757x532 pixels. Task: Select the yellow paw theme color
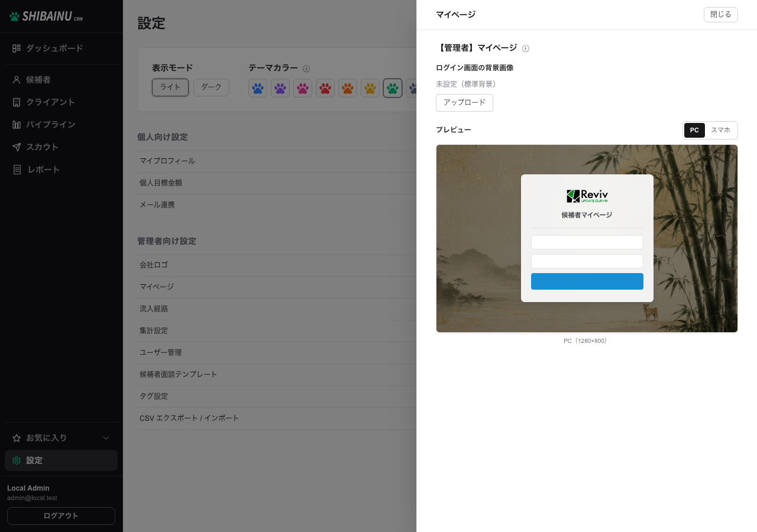(370, 88)
